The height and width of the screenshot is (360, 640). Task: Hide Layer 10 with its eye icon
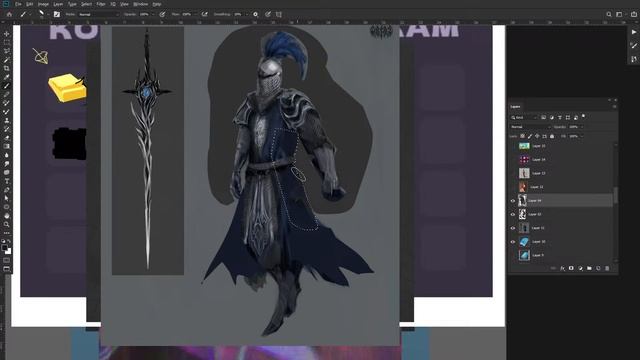[x=513, y=242]
